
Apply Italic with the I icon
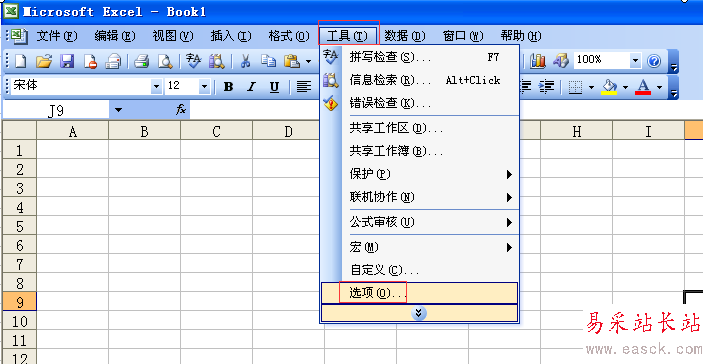coord(252,87)
